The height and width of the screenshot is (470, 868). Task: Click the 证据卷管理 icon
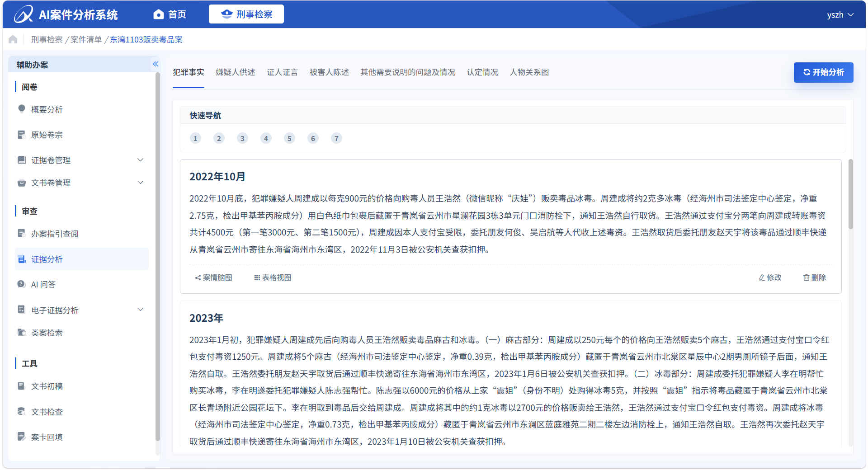pos(22,160)
